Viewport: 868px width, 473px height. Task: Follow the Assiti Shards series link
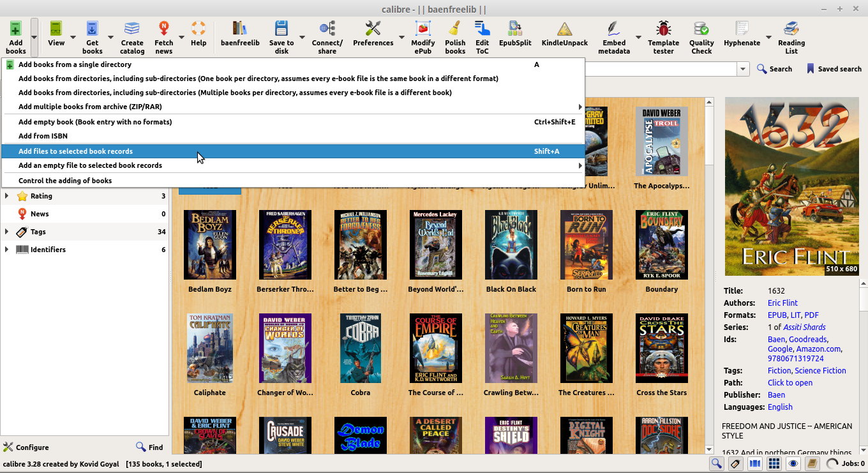coord(804,327)
